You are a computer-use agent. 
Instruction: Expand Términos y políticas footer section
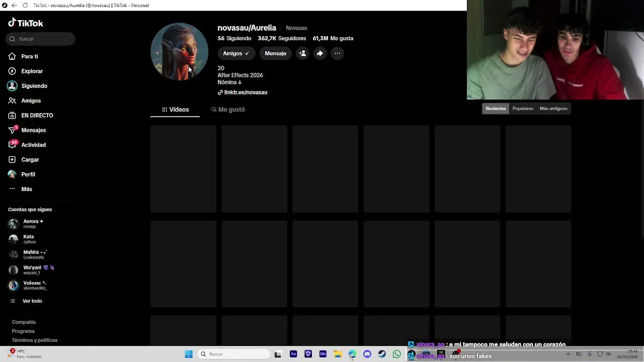click(35, 340)
